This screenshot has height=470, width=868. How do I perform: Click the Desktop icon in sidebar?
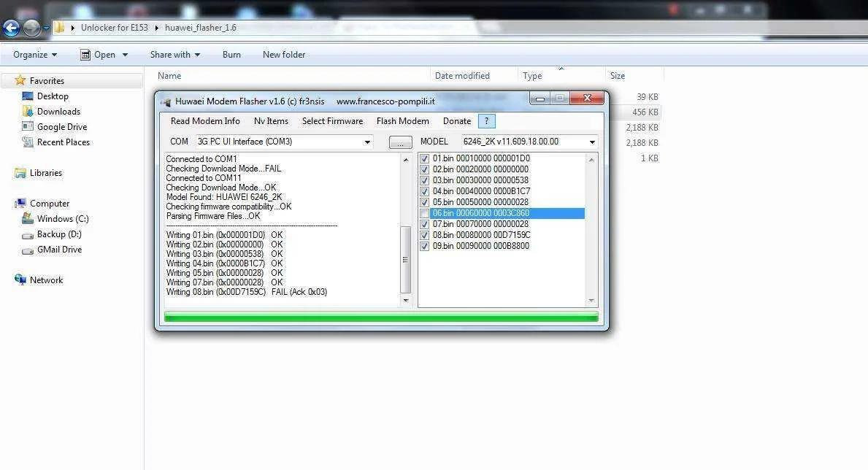27,96
